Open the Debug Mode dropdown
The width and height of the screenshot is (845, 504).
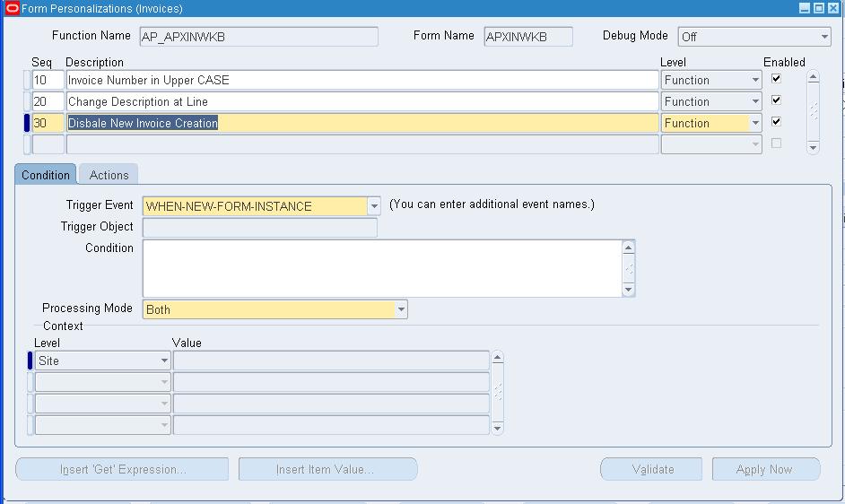pos(824,37)
